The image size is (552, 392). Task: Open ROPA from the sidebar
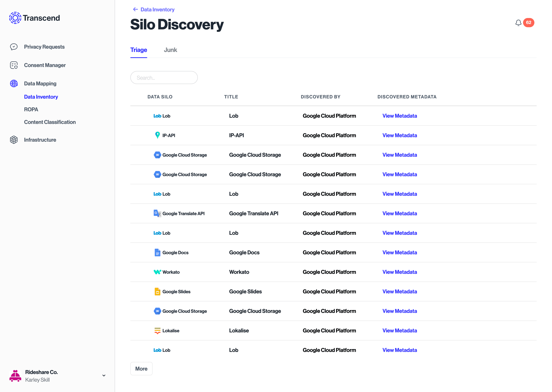(x=31, y=109)
